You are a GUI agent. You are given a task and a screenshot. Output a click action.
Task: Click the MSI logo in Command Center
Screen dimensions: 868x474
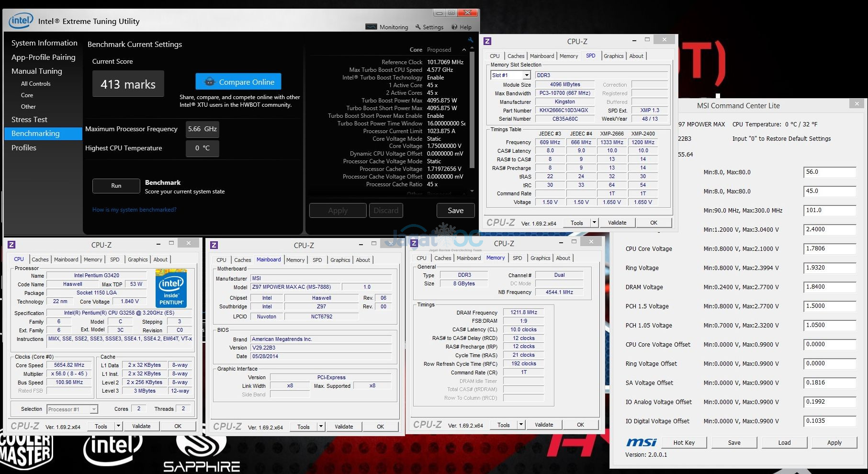tap(642, 442)
